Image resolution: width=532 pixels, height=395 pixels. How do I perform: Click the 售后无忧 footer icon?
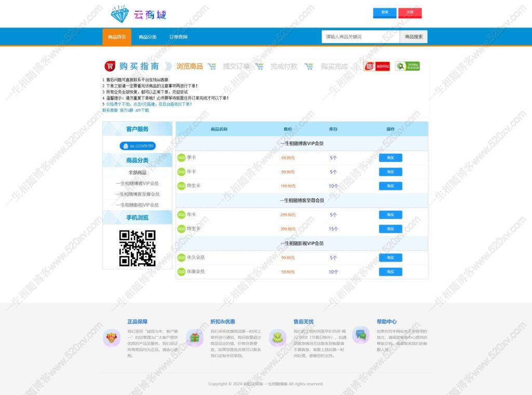coord(278,336)
